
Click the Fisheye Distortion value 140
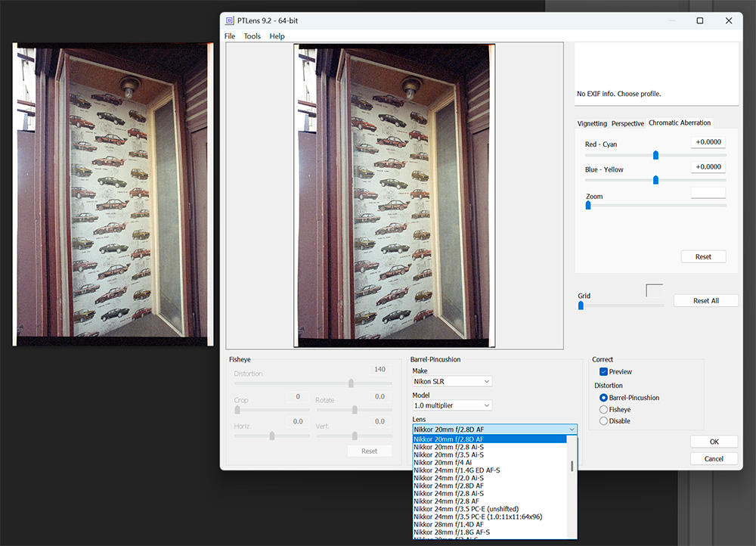(x=380, y=370)
